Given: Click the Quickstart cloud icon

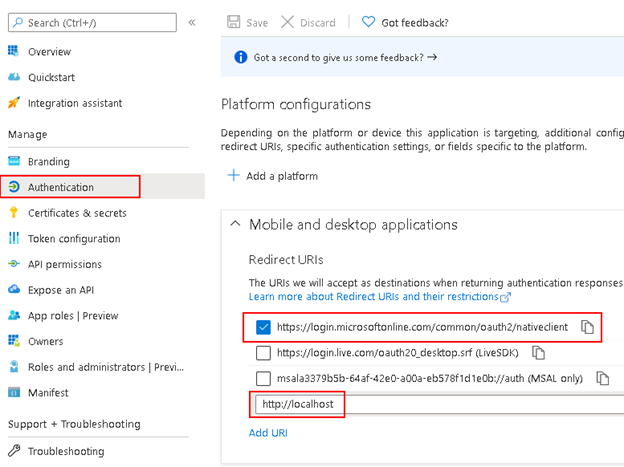Looking at the screenshot, I should pos(14,77).
